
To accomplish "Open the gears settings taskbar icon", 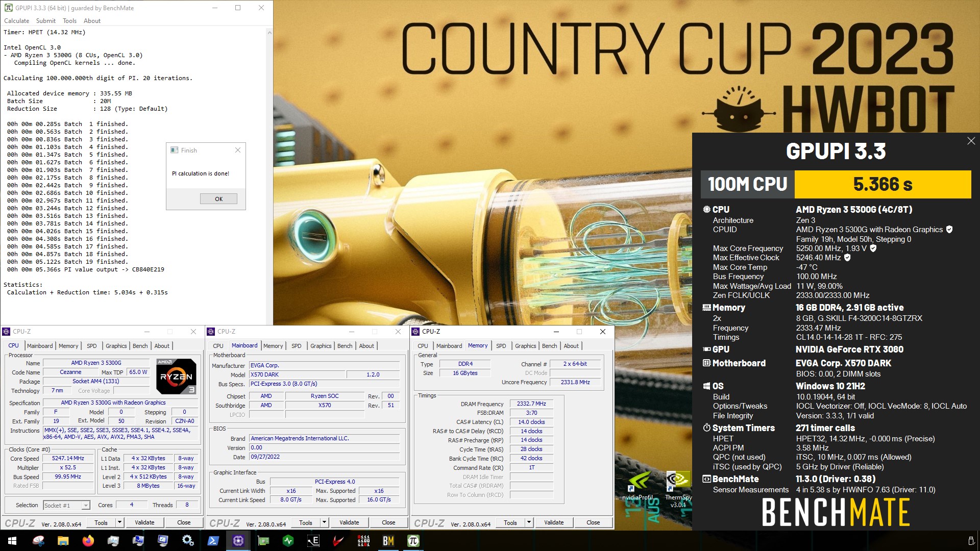I will pyautogui.click(x=188, y=541).
